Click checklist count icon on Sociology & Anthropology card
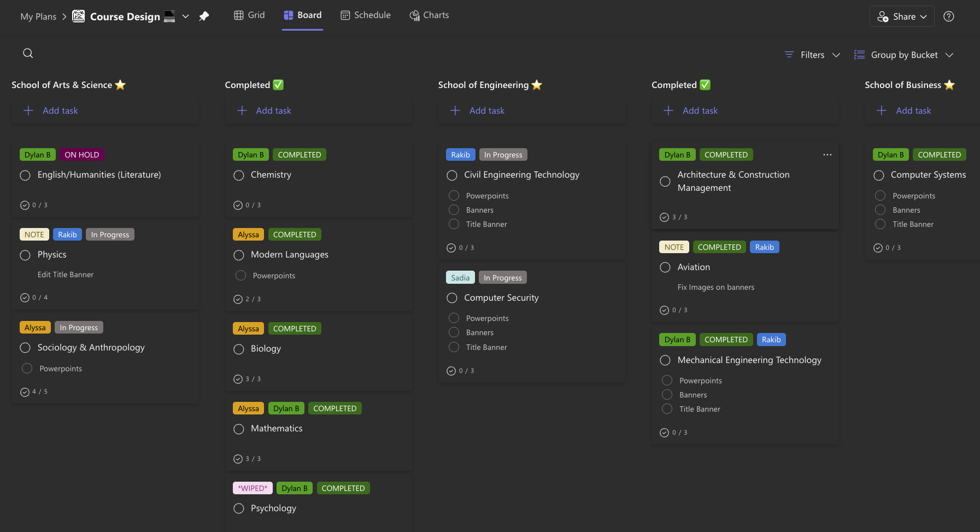This screenshot has width=980, height=532. [25, 391]
